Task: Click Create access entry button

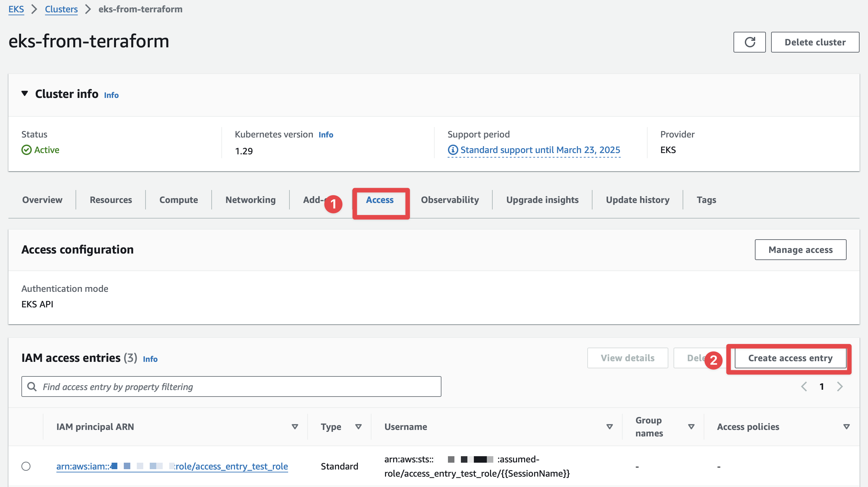Action: [790, 358]
